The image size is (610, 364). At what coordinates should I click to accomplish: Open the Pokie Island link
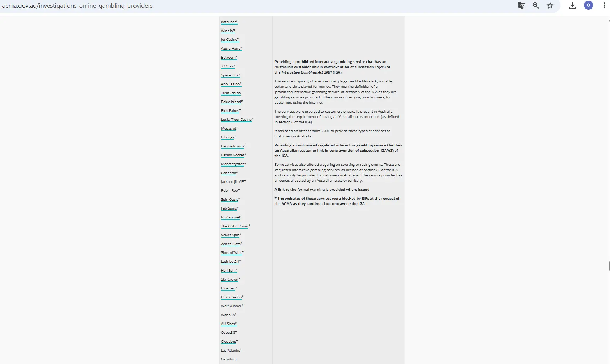pyautogui.click(x=232, y=102)
